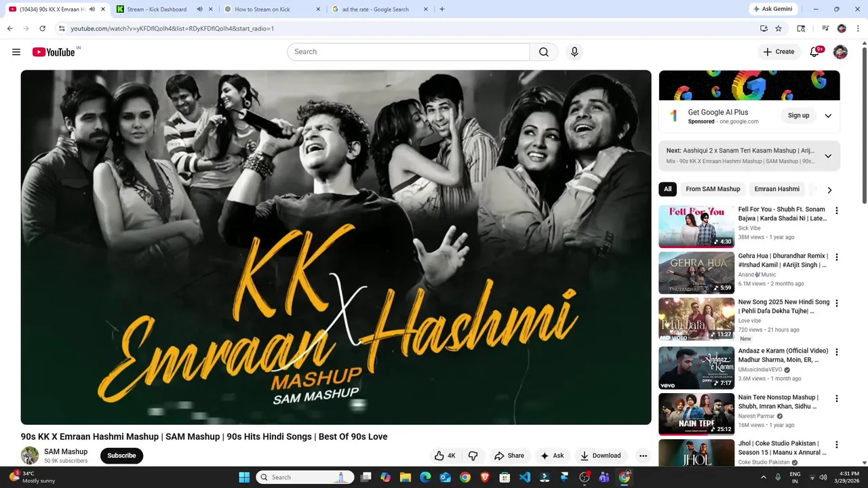Open Chrome media controls icon

[825, 28]
